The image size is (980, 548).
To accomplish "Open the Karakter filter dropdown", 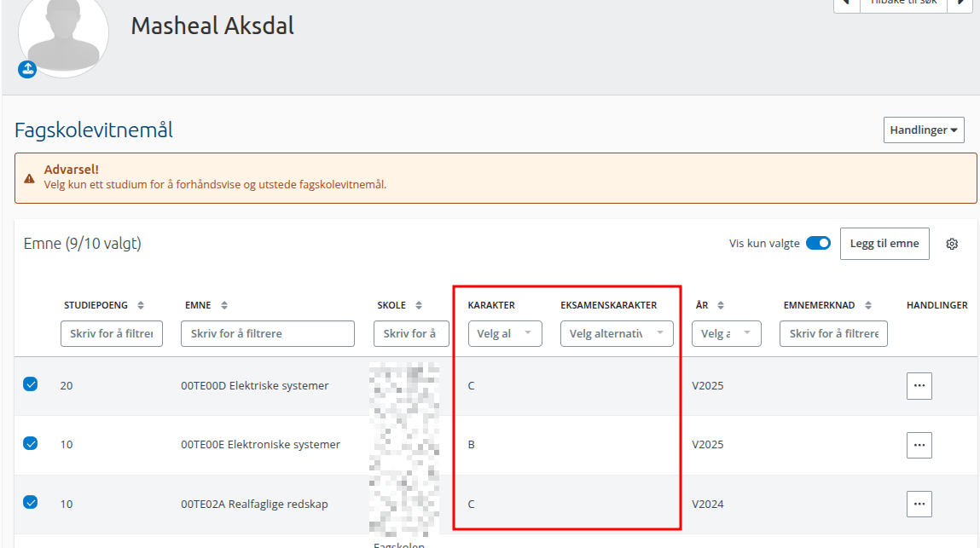I will (x=505, y=334).
